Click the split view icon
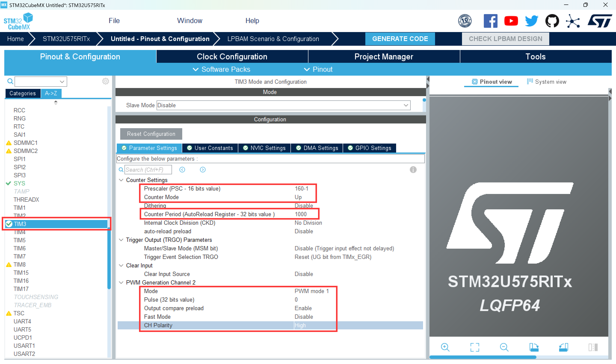This screenshot has width=616, height=364. [x=593, y=347]
